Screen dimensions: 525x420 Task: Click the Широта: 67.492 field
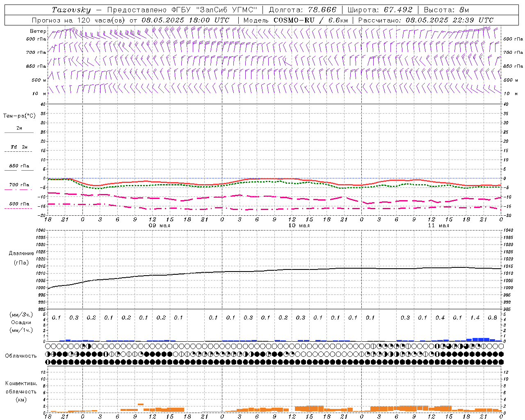tap(380, 10)
